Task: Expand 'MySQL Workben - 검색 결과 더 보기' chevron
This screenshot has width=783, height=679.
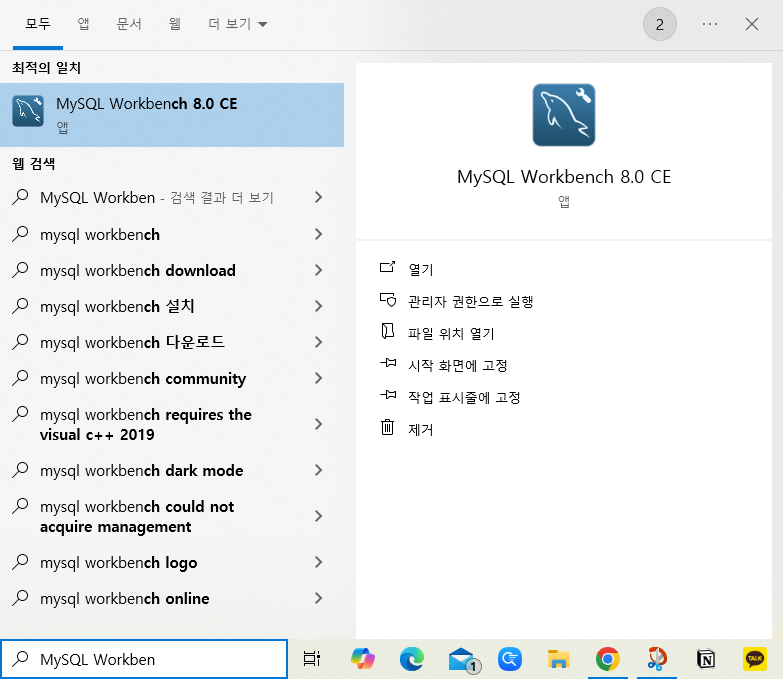Action: point(319,197)
